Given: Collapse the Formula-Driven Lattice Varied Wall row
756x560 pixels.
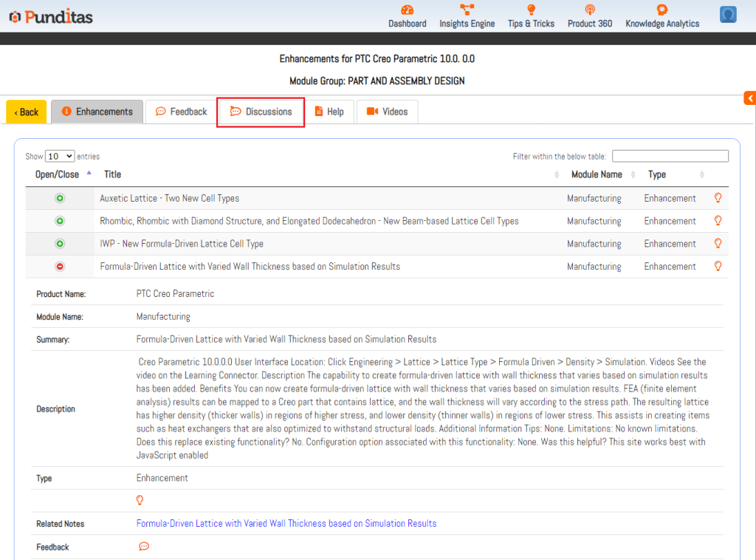Looking at the screenshot, I should pos(60,267).
